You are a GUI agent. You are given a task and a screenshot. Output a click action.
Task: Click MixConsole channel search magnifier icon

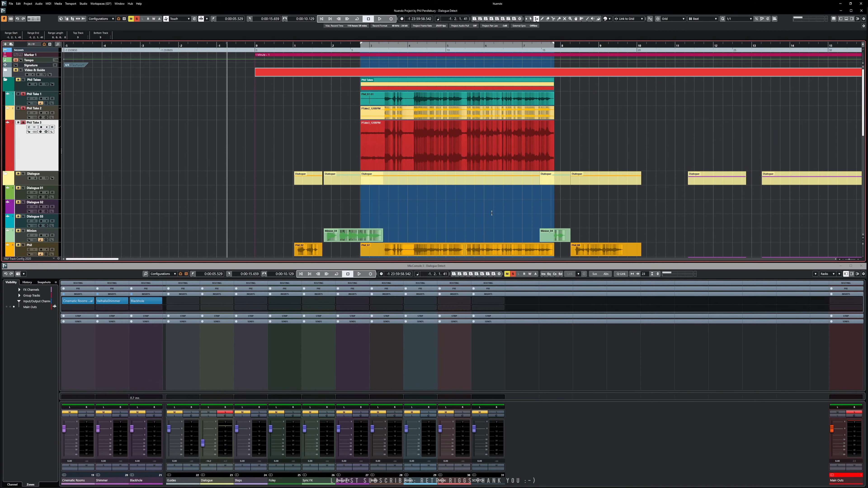click(145, 274)
